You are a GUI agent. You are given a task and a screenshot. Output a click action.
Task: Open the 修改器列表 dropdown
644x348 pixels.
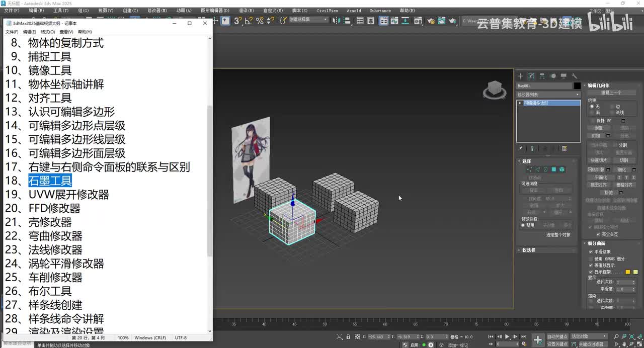tap(548, 95)
